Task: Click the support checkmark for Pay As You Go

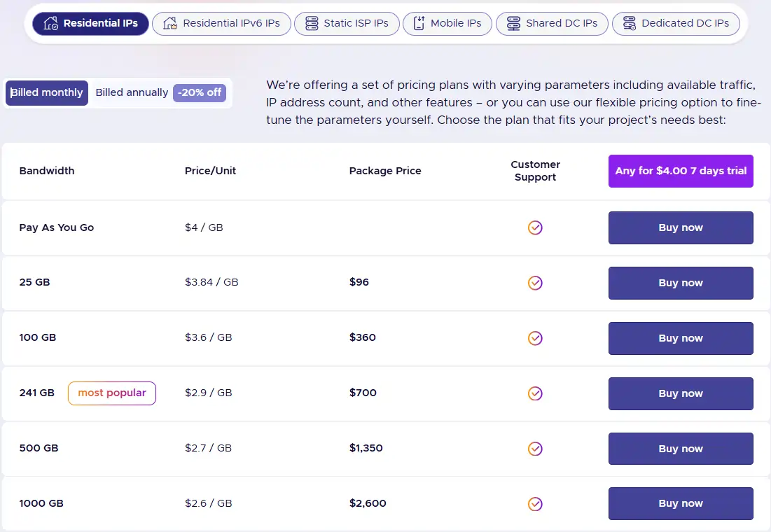Action: (535, 227)
